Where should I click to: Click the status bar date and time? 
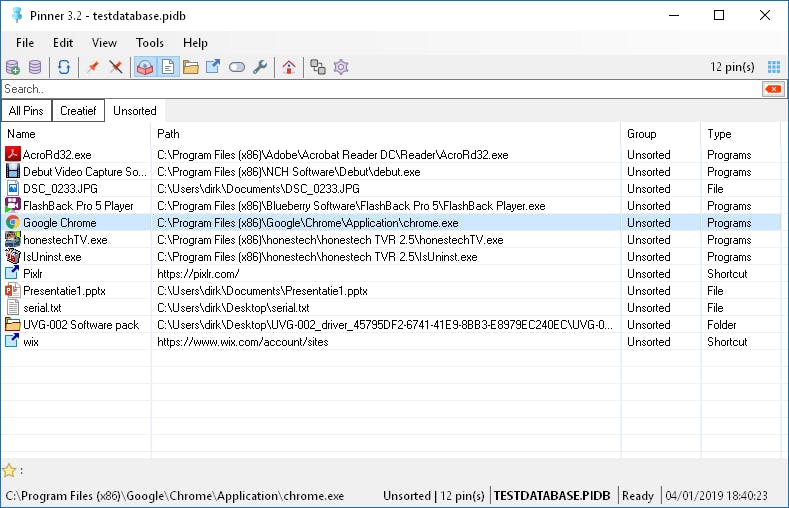pos(717,496)
